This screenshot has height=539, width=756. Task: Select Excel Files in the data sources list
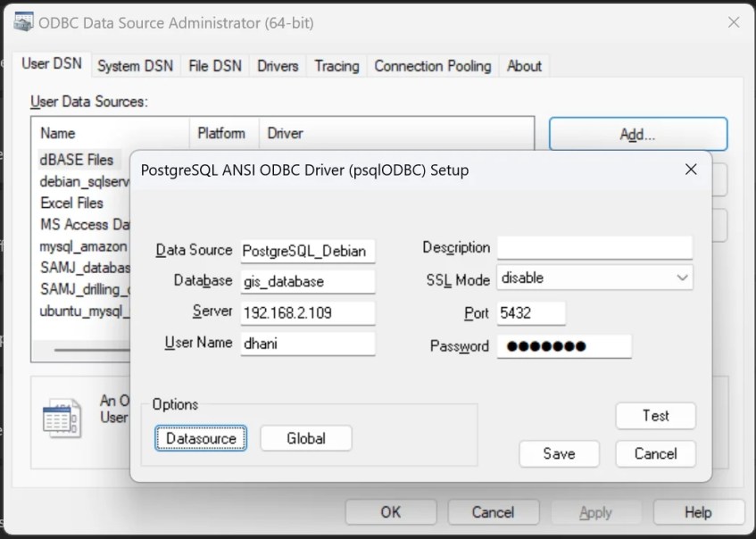click(71, 203)
